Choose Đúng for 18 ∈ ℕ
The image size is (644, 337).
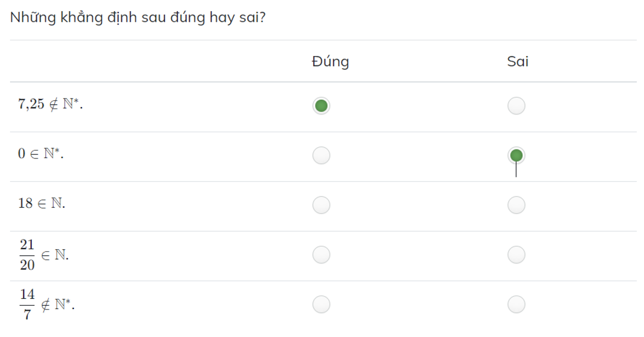320,205
